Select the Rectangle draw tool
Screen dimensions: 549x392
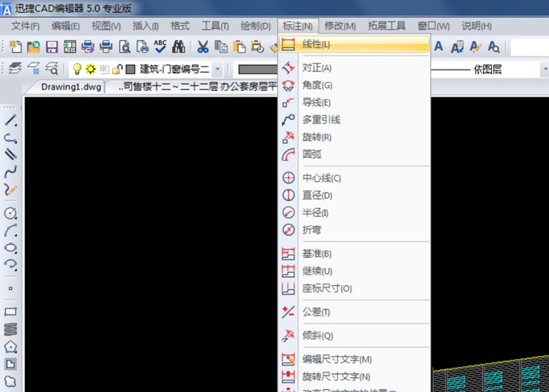(10, 312)
